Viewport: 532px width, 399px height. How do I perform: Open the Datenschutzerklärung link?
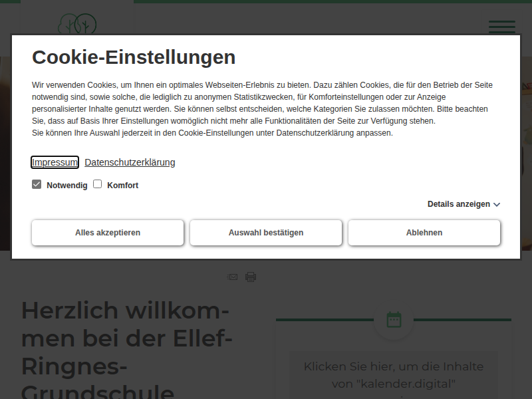point(130,162)
